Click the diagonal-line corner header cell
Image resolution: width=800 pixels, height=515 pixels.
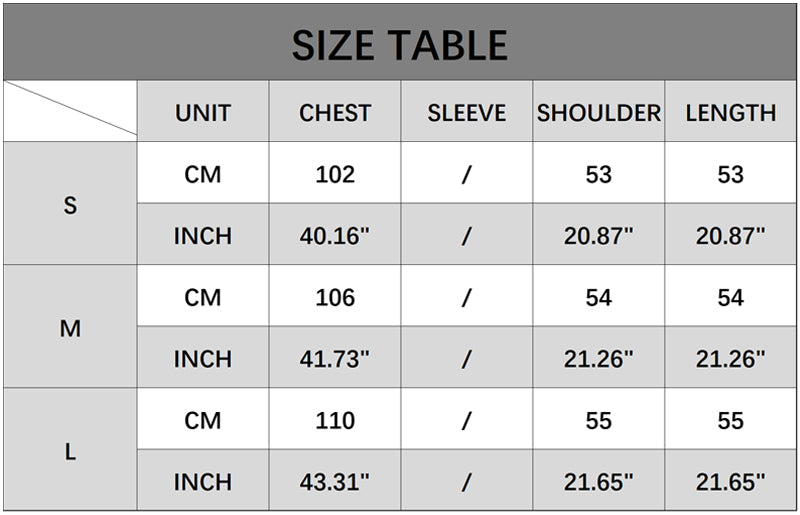(x=70, y=112)
